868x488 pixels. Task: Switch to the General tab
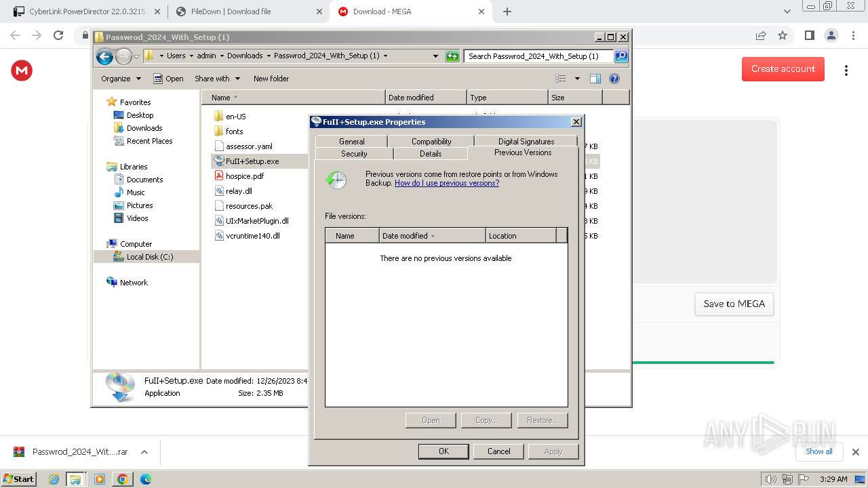351,142
